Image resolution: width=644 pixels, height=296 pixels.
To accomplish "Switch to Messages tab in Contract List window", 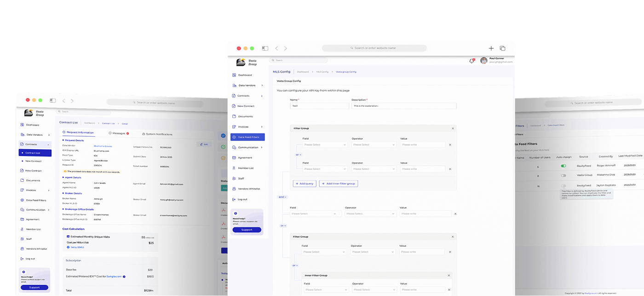I will pyautogui.click(x=119, y=133).
